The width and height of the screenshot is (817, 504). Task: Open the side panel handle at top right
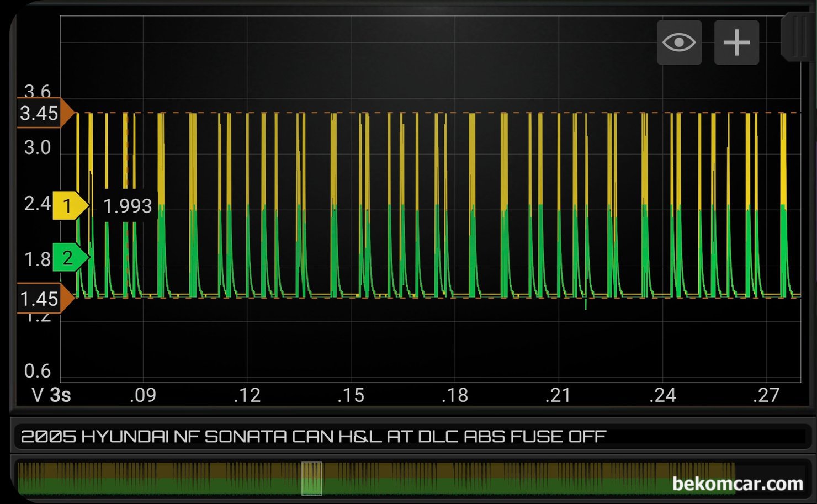coord(798,37)
